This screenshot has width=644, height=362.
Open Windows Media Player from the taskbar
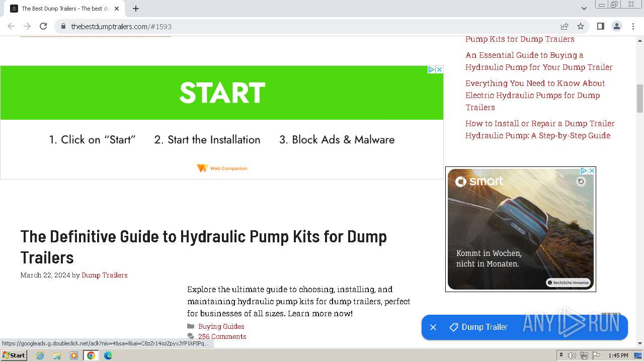[x=74, y=355]
